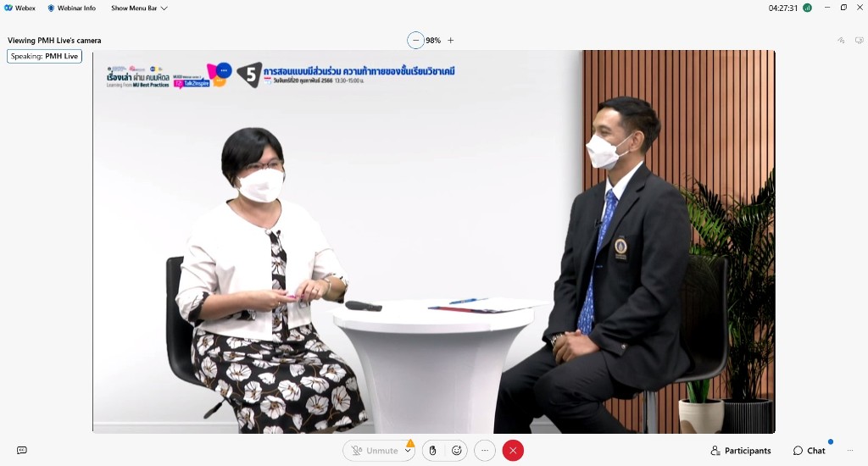Open the More options ellipsis button
This screenshot has width=868, height=466.
(x=484, y=451)
